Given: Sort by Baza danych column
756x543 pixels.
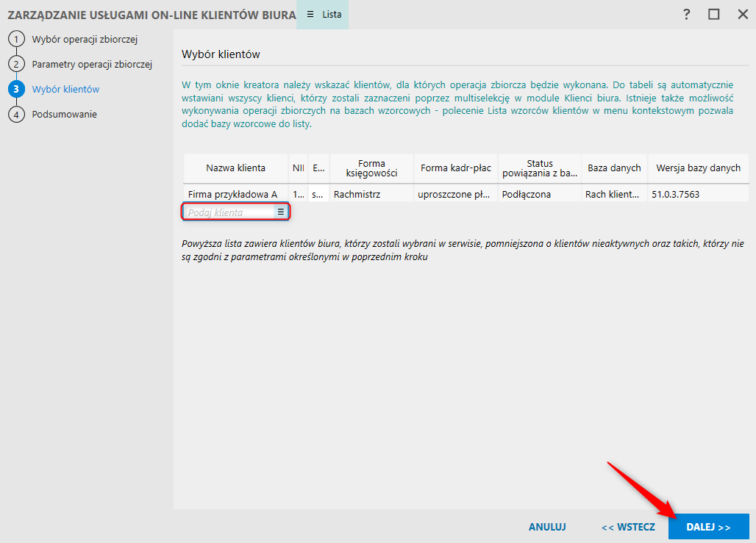Looking at the screenshot, I should [x=614, y=168].
